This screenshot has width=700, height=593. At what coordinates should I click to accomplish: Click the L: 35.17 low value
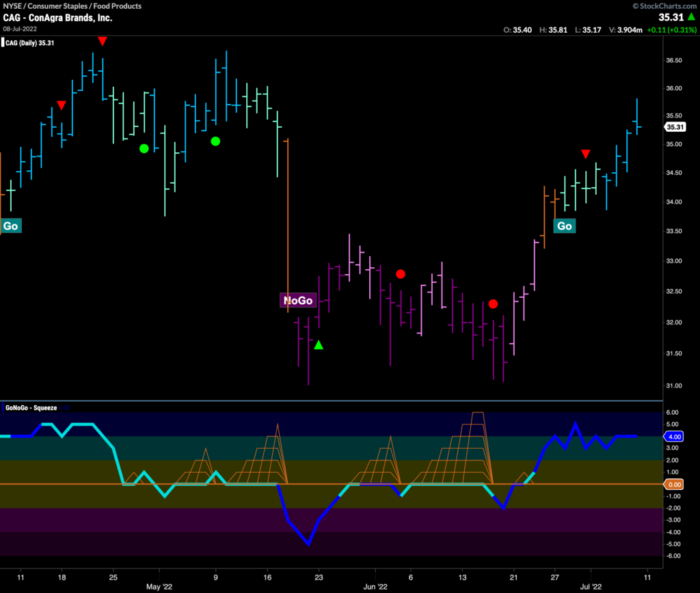(x=588, y=30)
